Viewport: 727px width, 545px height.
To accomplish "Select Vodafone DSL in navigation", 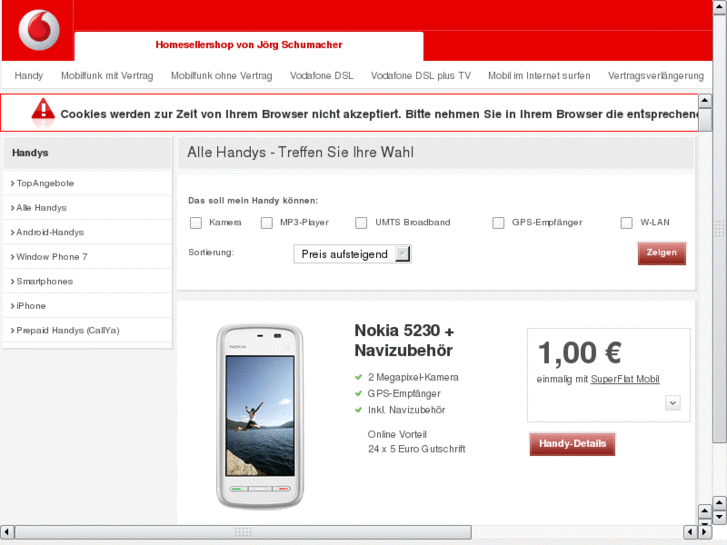I will (322, 76).
